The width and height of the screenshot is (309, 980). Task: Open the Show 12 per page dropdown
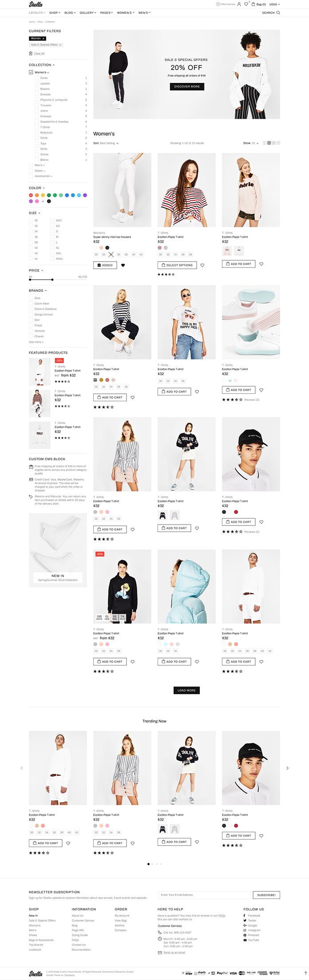(251, 143)
